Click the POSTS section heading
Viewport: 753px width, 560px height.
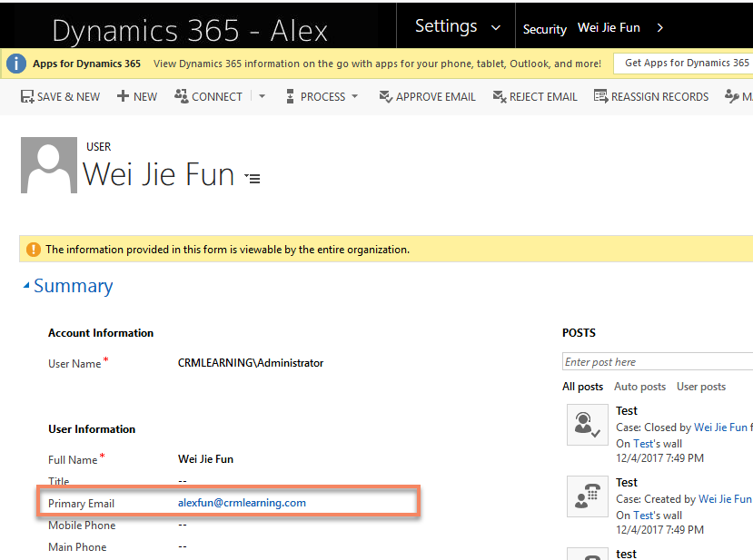click(x=579, y=333)
